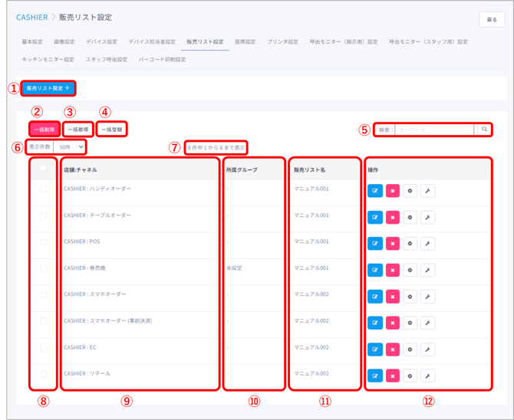Open the デバイス設定 tab
Viewport: 514px width, 420px height.
pos(102,41)
